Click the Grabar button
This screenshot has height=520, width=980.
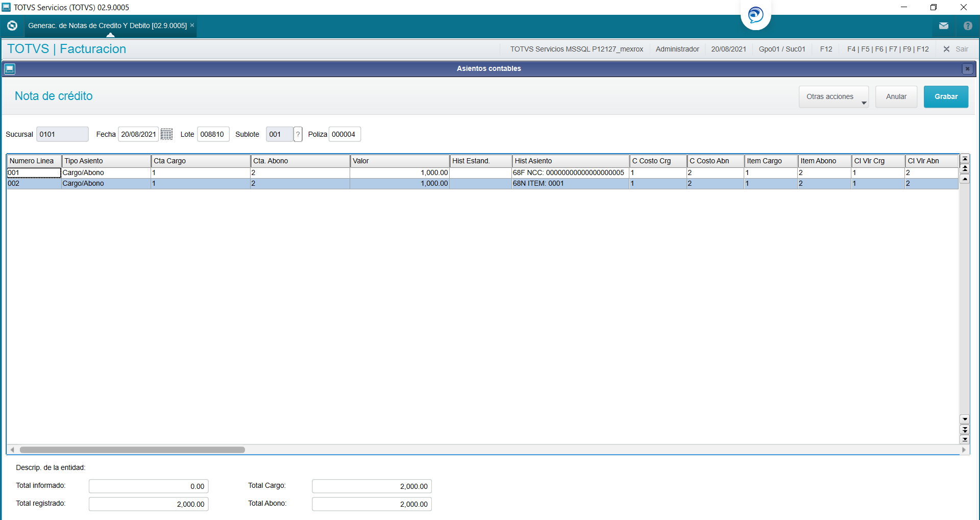946,96
